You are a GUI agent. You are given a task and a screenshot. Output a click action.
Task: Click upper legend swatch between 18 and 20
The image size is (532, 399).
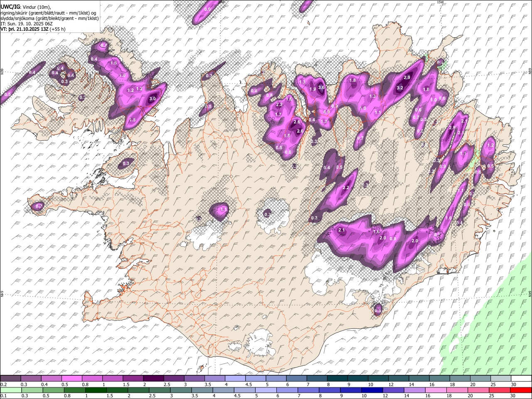459,379
